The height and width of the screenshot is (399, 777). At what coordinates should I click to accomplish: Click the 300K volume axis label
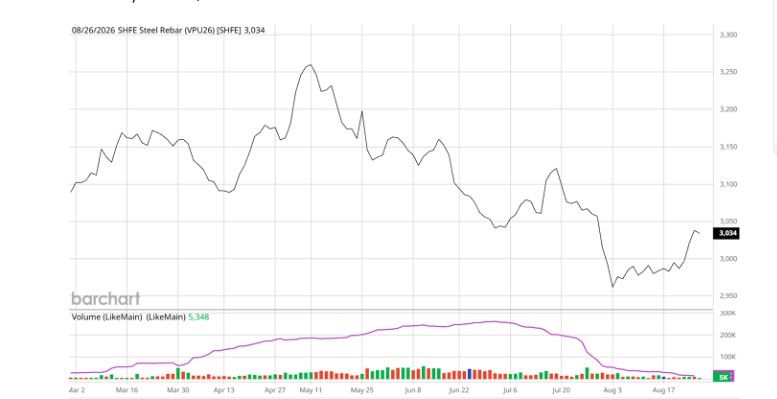pos(728,313)
